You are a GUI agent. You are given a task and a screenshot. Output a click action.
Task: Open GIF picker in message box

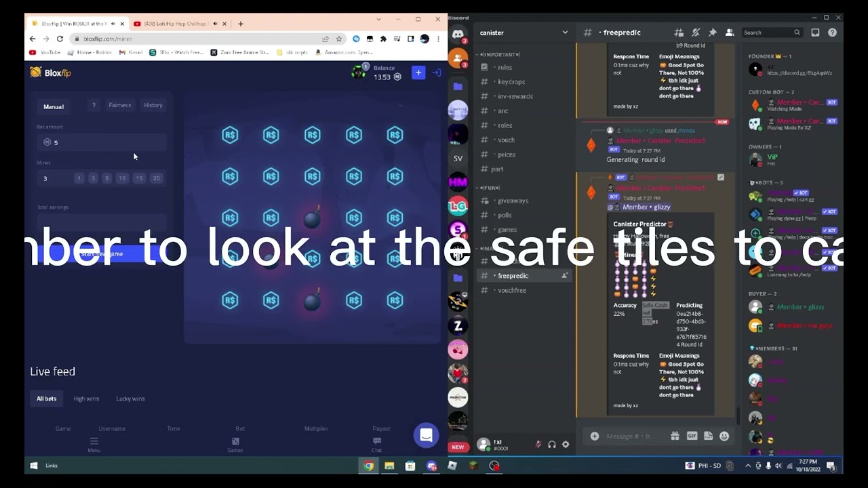692,436
